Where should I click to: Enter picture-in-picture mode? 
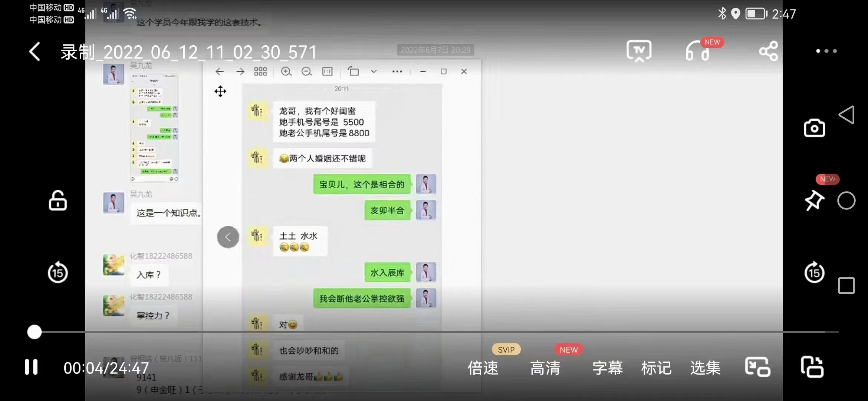pyautogui.click(x=757, y=367)
